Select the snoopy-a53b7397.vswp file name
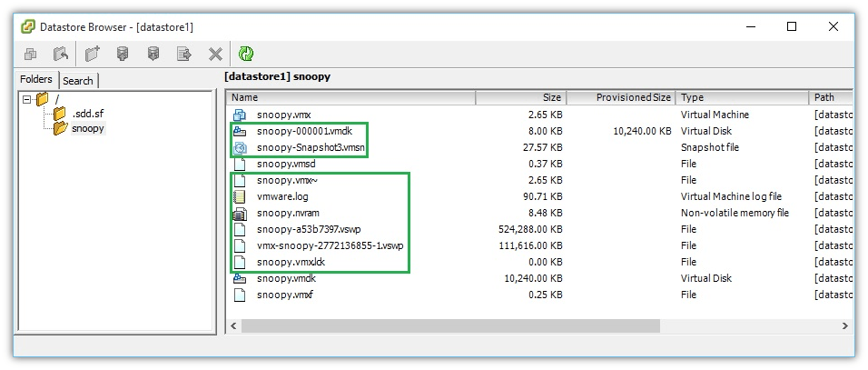Viewport: 868px width, 370px height. point(309,229)
